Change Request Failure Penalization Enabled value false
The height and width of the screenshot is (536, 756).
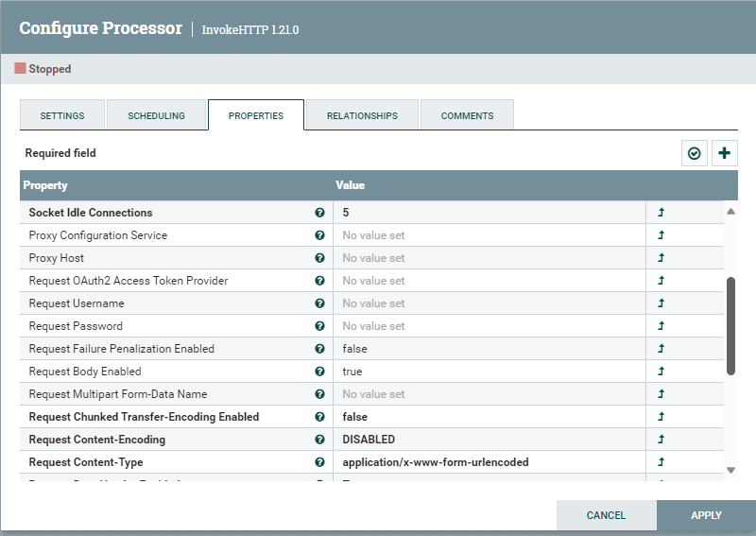(489, 348)
